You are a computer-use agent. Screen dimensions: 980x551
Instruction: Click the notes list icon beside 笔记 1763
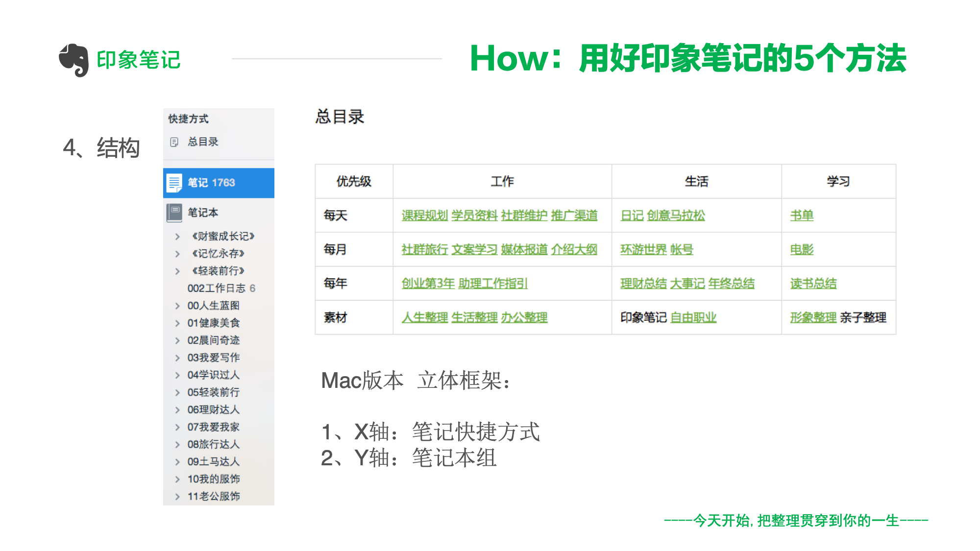pyautogui.click(x=174, y=183)
